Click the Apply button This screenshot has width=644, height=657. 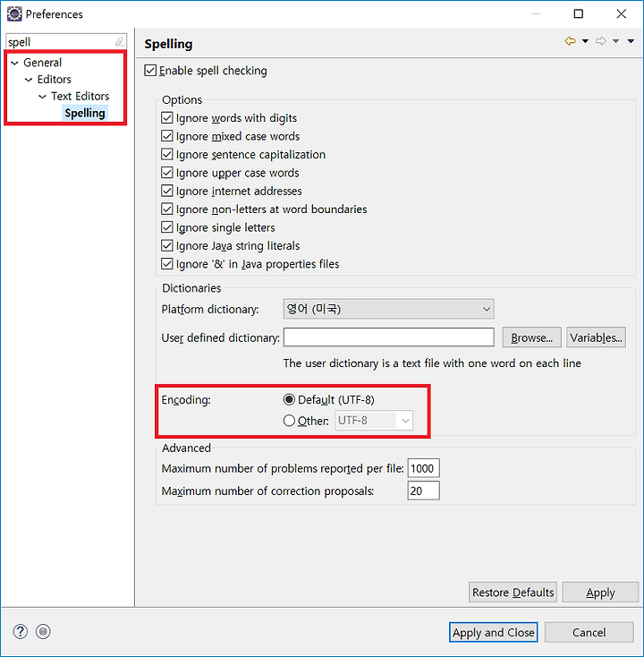pyautogui.click(x=600, y=592)
